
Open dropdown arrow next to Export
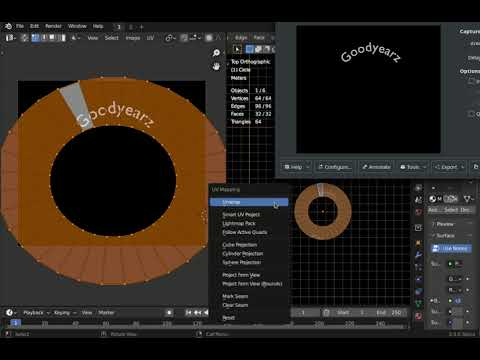463,167
